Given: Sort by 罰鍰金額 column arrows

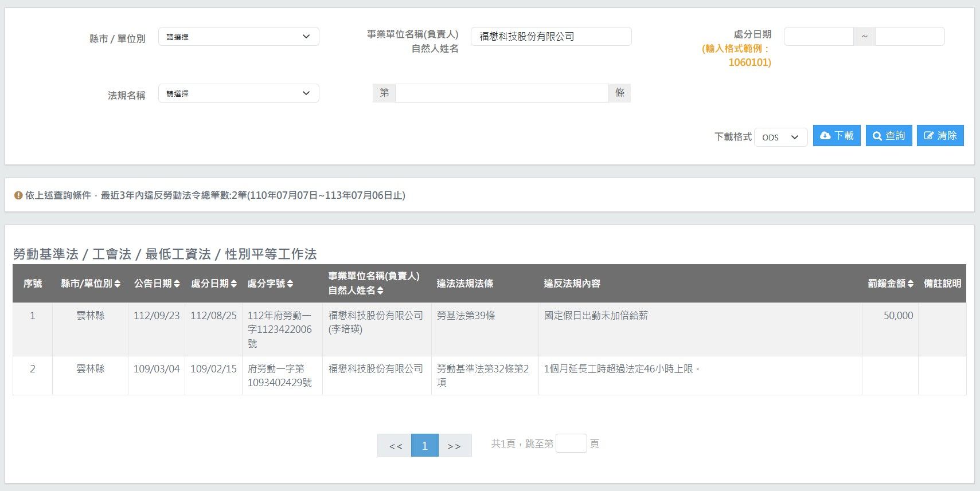Looking at the screenshot, I should tap(911, 284).
